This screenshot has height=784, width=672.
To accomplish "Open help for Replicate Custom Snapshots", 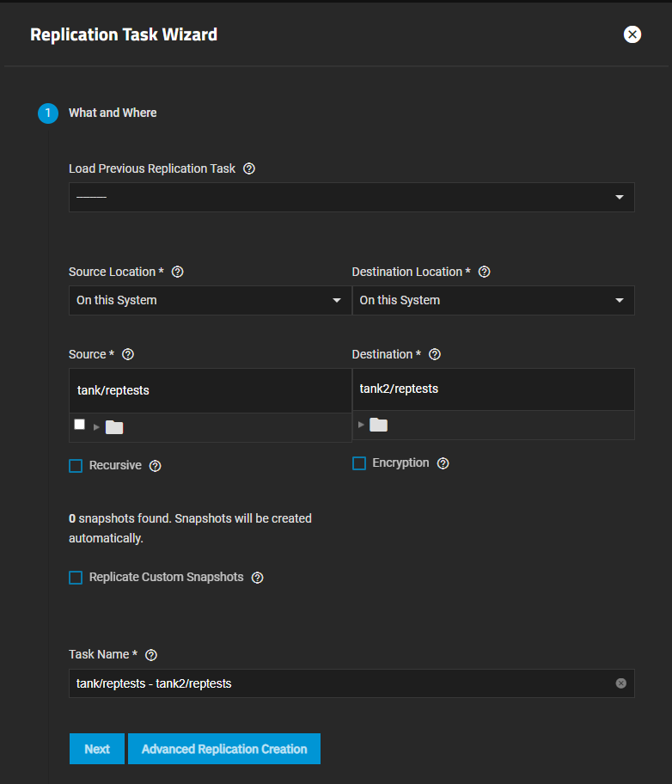I will coord(257,578).
